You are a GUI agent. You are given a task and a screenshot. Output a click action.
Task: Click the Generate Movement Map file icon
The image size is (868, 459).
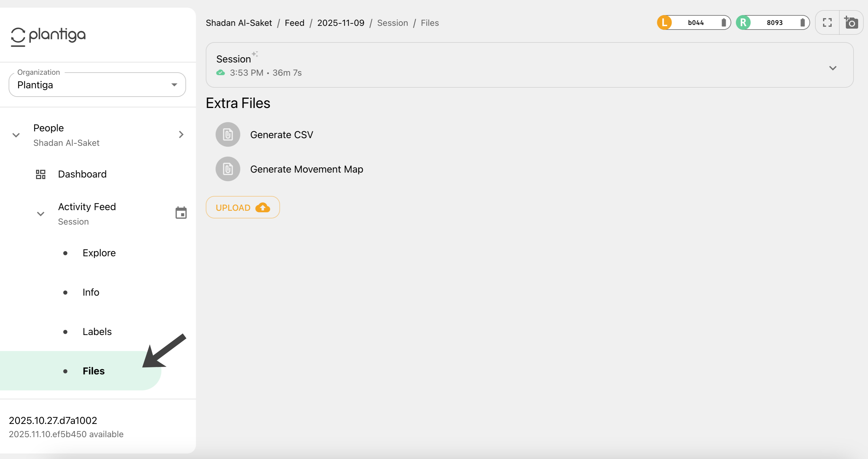pyautogui.click(x=228, y=169)
